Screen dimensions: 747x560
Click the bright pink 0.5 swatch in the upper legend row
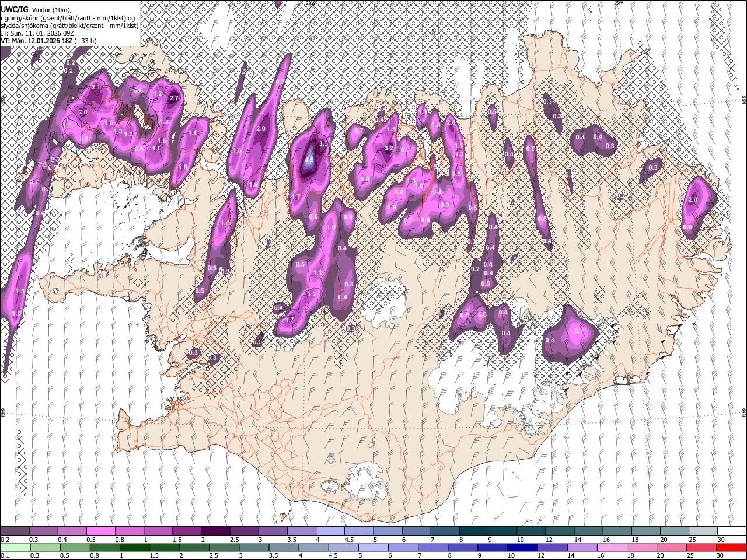click(100, 531)
